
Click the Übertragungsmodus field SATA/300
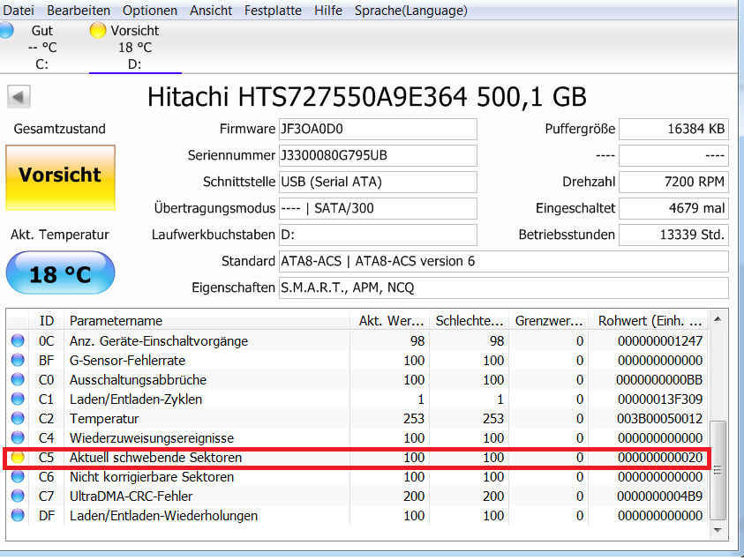coord(378,209)
